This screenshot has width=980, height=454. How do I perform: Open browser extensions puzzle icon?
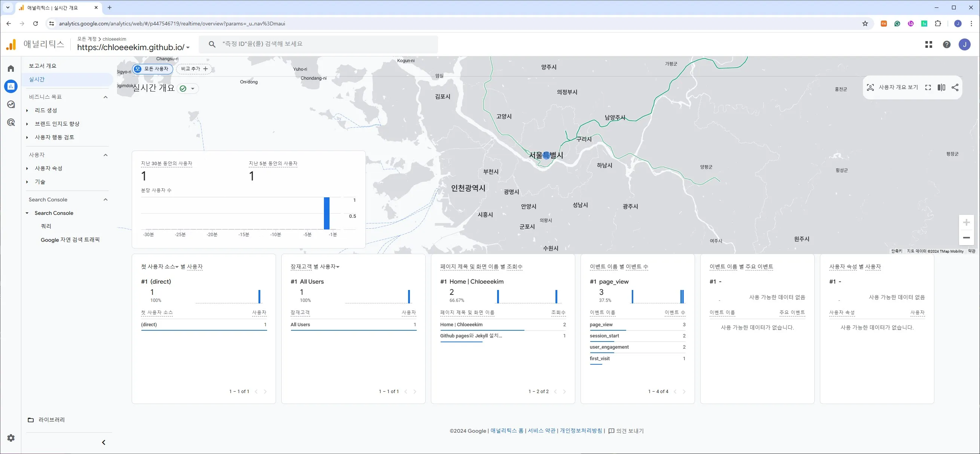point(938,24)
